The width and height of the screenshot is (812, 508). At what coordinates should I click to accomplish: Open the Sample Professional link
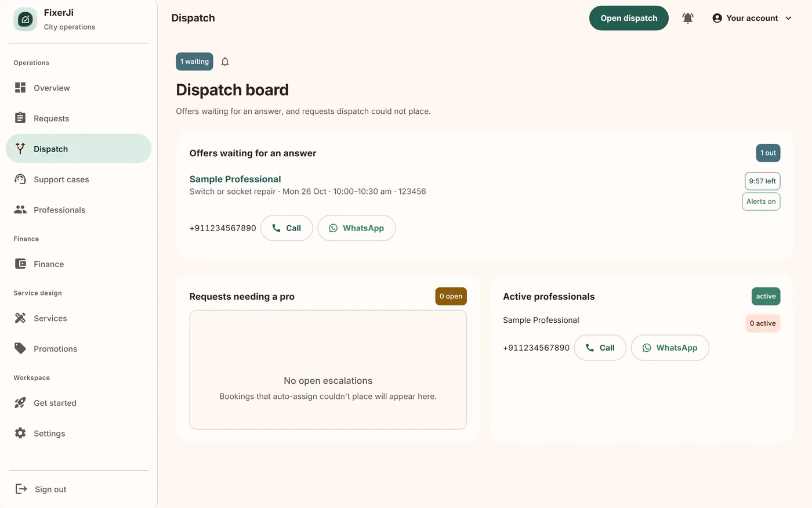tap(235, 179)
